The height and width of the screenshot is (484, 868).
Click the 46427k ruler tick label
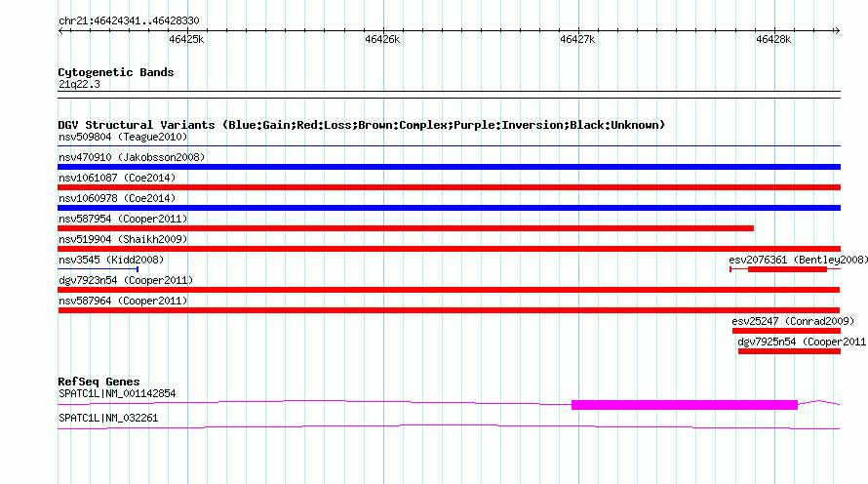point(577,39)
